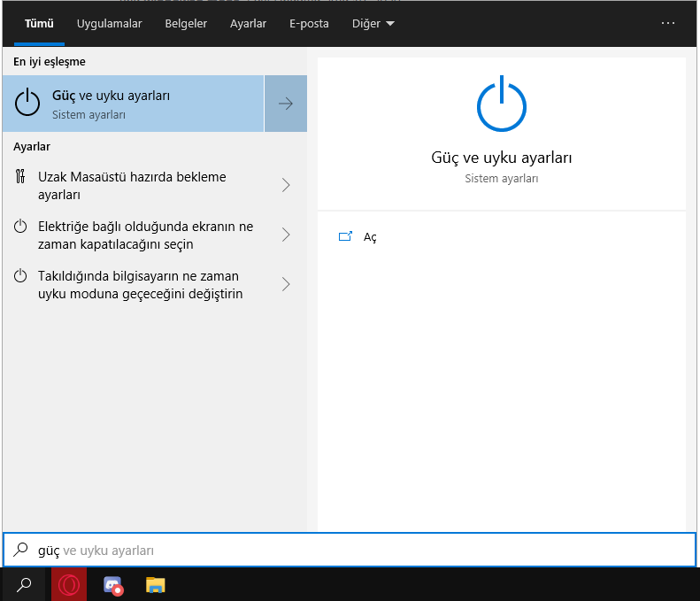Open Discord from the taskbar

(112, 585)
